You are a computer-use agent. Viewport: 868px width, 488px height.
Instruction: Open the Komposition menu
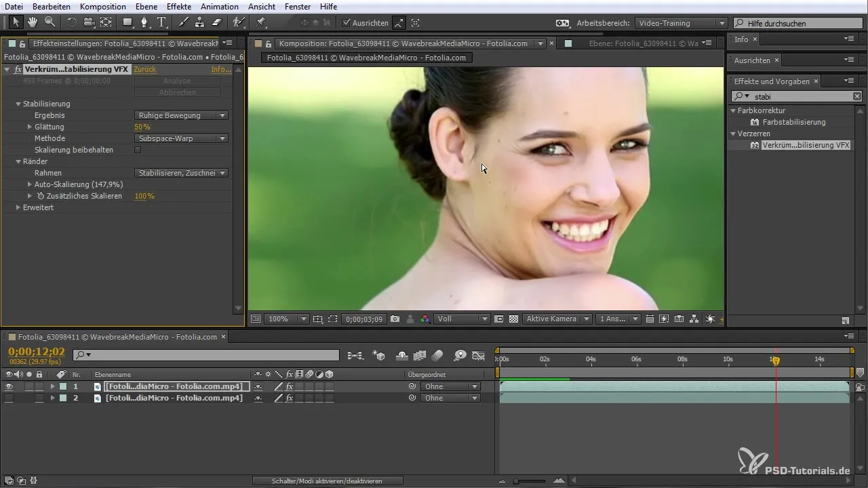[102, 7]
